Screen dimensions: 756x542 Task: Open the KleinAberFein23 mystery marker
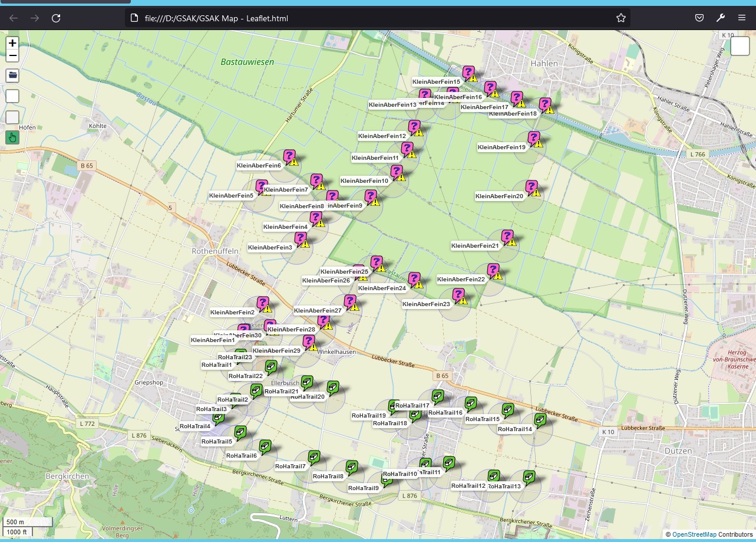[x=458, y=295]
